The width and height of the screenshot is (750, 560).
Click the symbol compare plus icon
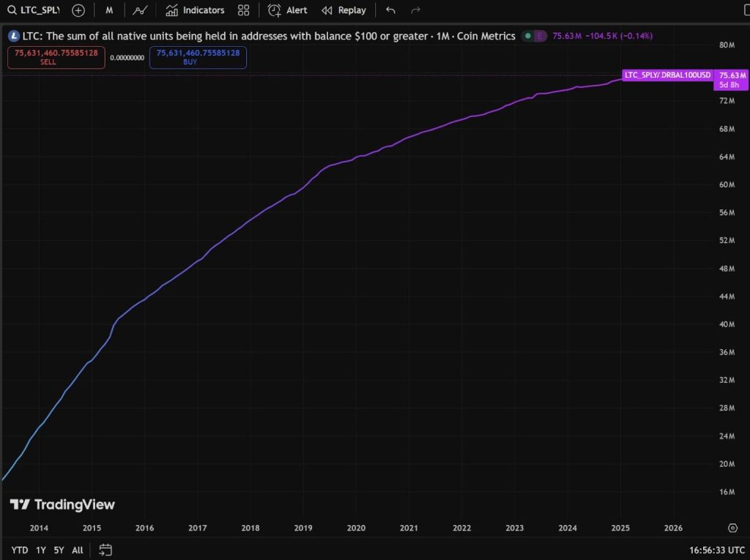coord(78,10)
